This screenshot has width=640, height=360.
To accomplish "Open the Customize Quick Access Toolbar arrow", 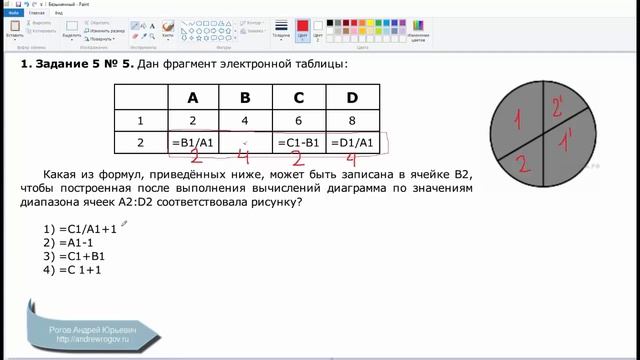I will (41, 4).
